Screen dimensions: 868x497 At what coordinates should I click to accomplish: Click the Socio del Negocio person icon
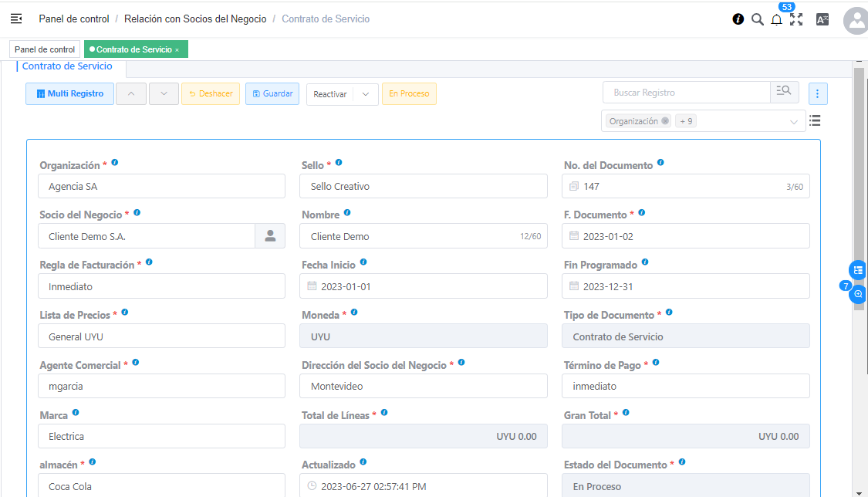point(270,236)
